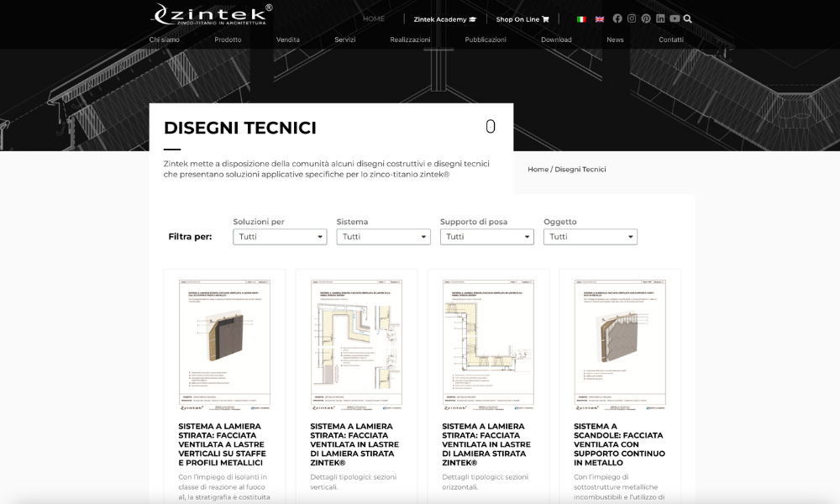The height and width of the screenshot is (504, 840).
Task: Open the YouTube icon
Action: pyautogui.click(x=675, y=18)
